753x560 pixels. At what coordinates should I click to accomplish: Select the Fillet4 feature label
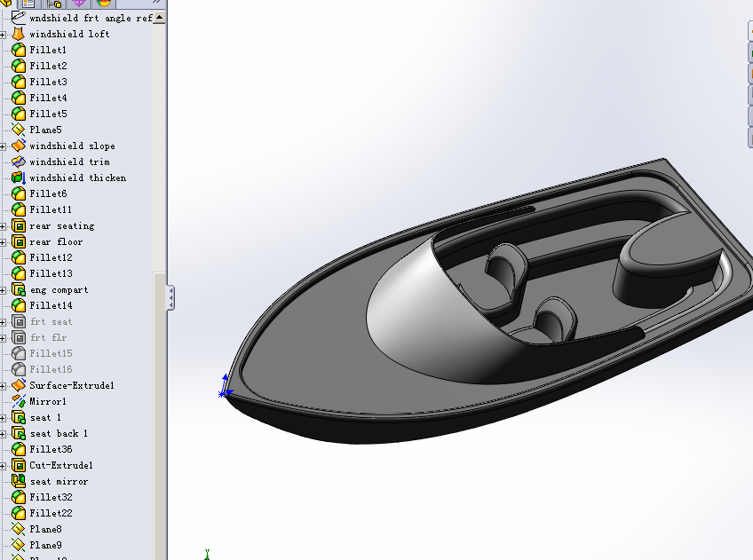point(49,98)
